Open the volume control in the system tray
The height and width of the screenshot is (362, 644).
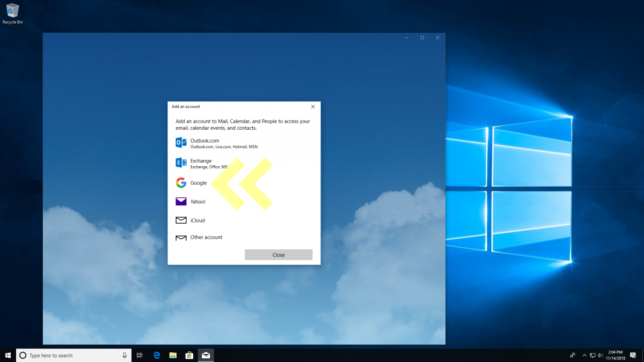(x=601, y=355)
